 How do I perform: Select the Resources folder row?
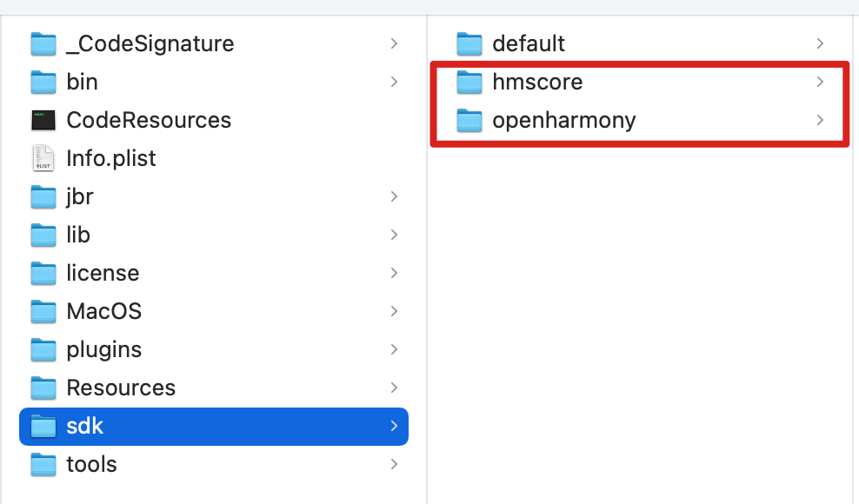213,388
